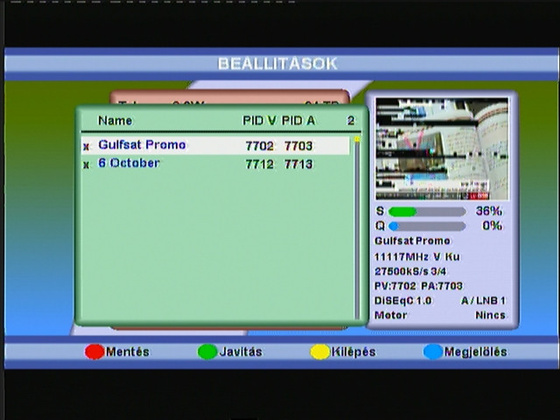Click the Q signal quality bar
Screen dimensions: 560x420
[x=427, y=226]
